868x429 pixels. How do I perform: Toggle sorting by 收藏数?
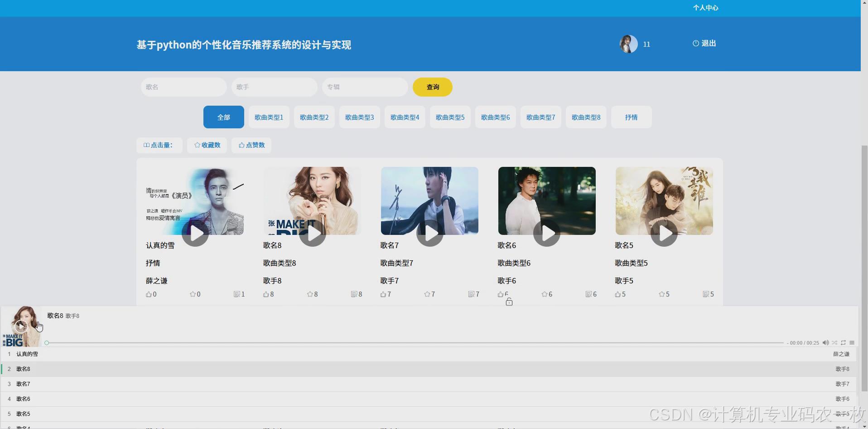[x=207, y=145]
